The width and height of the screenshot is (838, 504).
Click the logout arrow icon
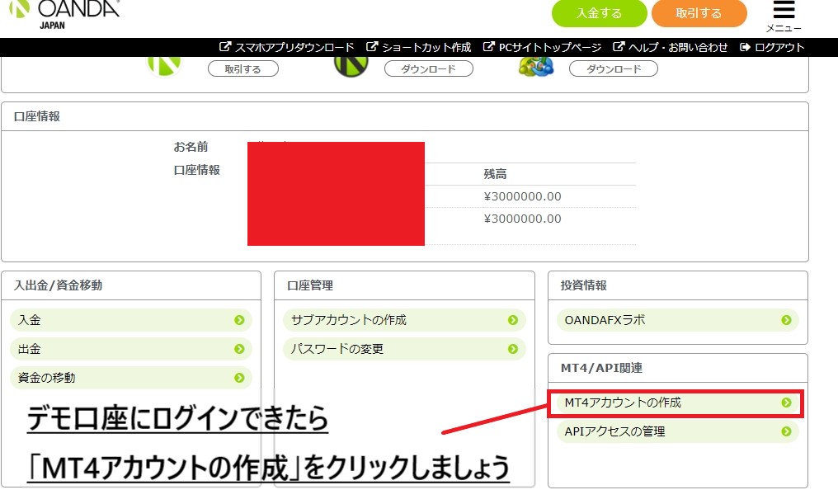click(745, 47)
